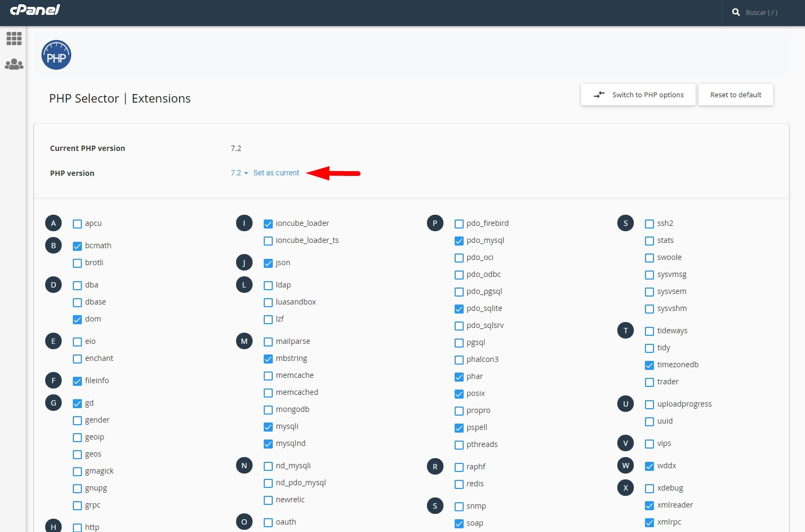Enable the pdo_pgsql extension
The height and width of the screenshot is (532, 805).
point(459,292)
